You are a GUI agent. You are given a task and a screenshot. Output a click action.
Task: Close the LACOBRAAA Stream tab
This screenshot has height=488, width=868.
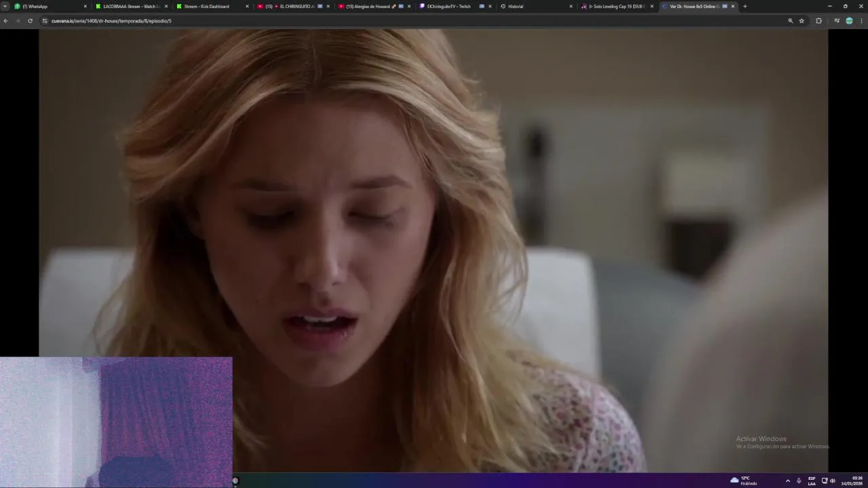pos(166,6)
